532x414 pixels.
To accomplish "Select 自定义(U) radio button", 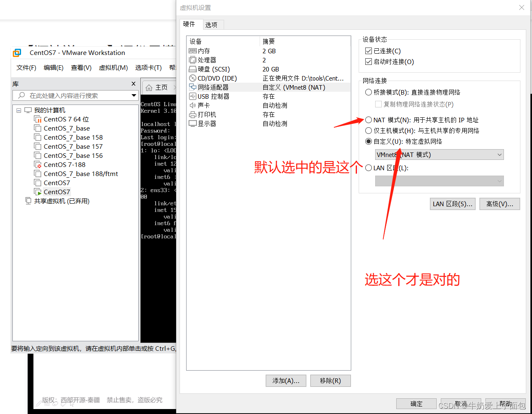I will 369,141.
